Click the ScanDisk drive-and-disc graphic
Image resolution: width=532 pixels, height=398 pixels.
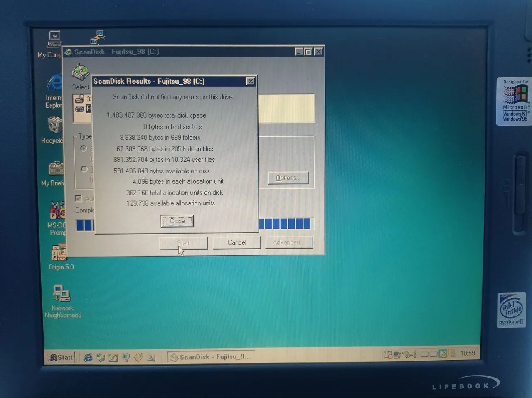pos(80,72)
